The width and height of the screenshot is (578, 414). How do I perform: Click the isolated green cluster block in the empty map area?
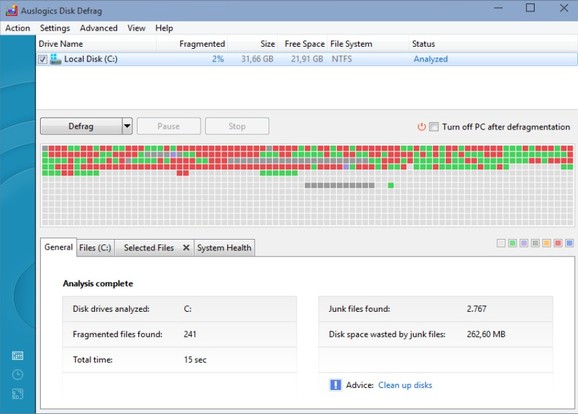[391, 185]
